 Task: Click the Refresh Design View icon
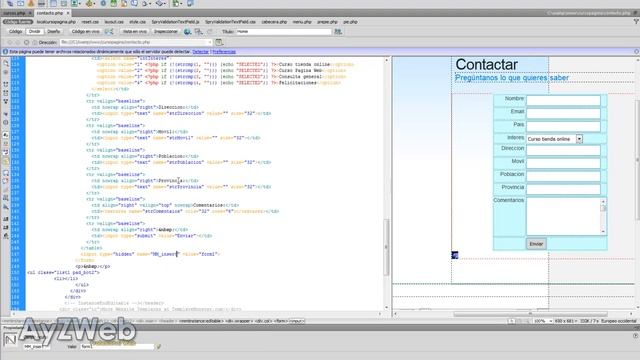coord(210,31)
